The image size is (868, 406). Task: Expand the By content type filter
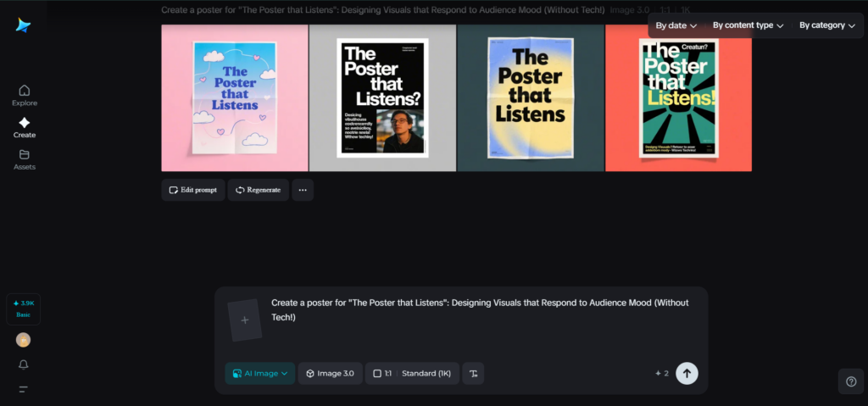click(748, 25)
